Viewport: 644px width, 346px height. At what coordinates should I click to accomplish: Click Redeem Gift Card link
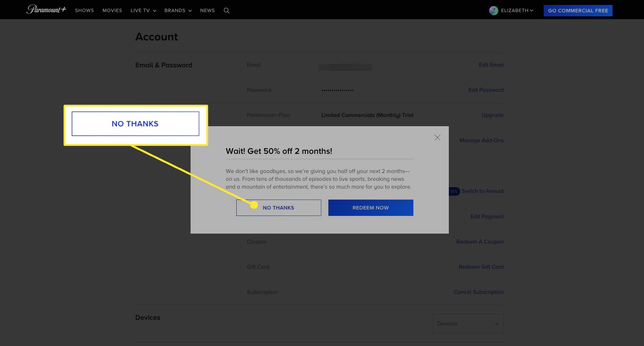[x=481, y=267]
